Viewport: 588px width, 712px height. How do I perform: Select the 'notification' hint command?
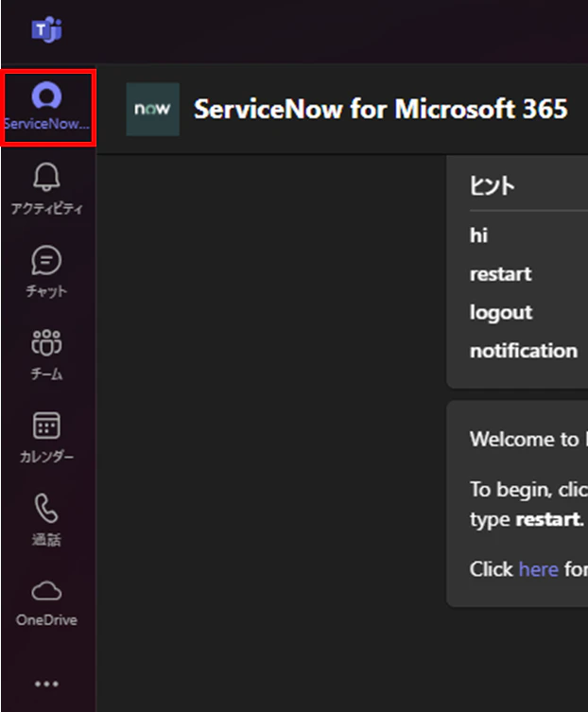(x=524, y=351)
